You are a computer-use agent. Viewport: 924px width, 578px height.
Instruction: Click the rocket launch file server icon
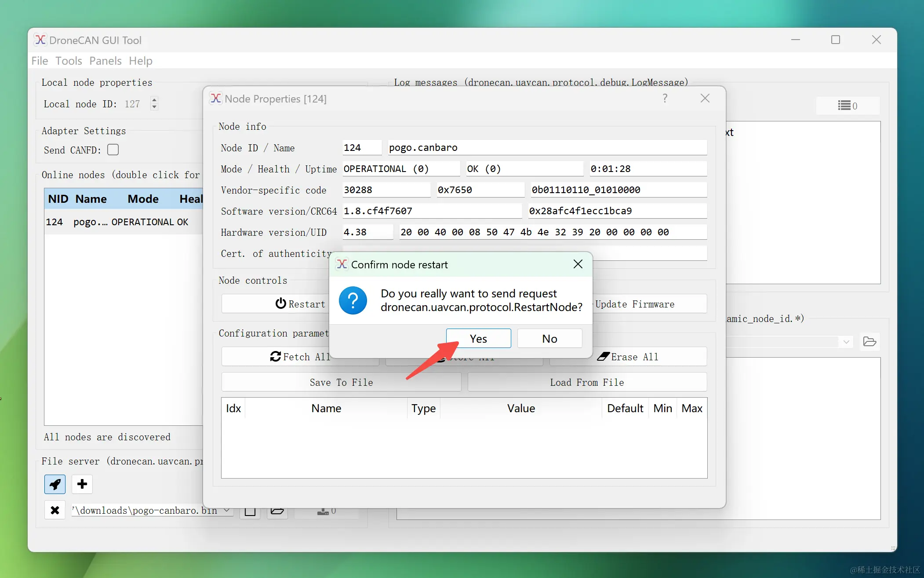(55, 484)
